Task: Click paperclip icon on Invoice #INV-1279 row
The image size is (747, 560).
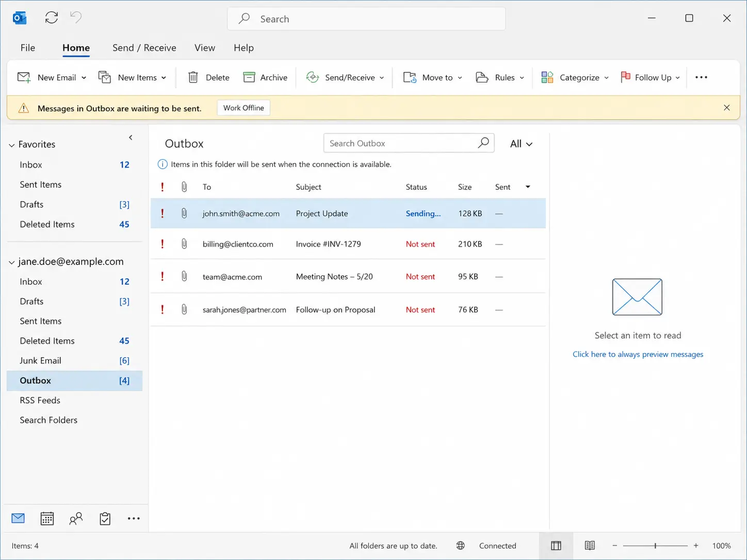Action: coord(184,244)
